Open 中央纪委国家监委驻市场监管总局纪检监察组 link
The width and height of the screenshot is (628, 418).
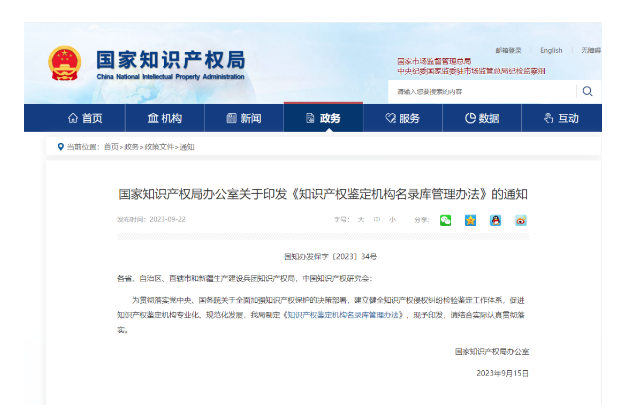click(x=471, y=71)
